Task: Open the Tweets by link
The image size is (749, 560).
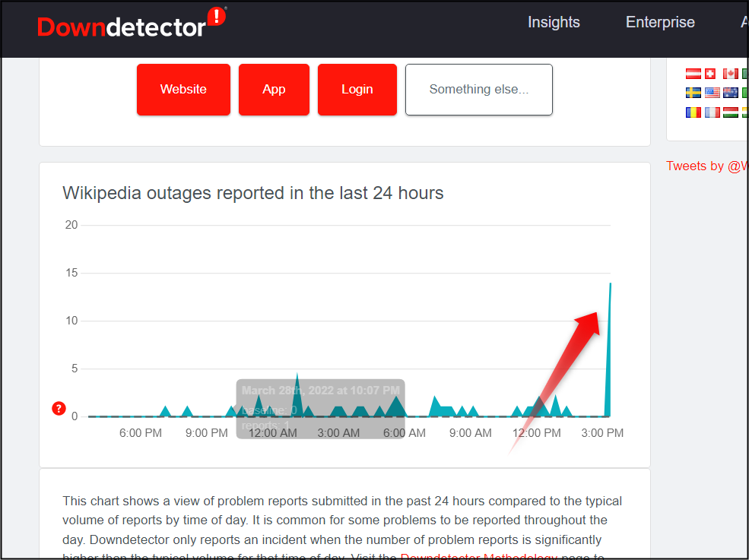Action: 707,166
